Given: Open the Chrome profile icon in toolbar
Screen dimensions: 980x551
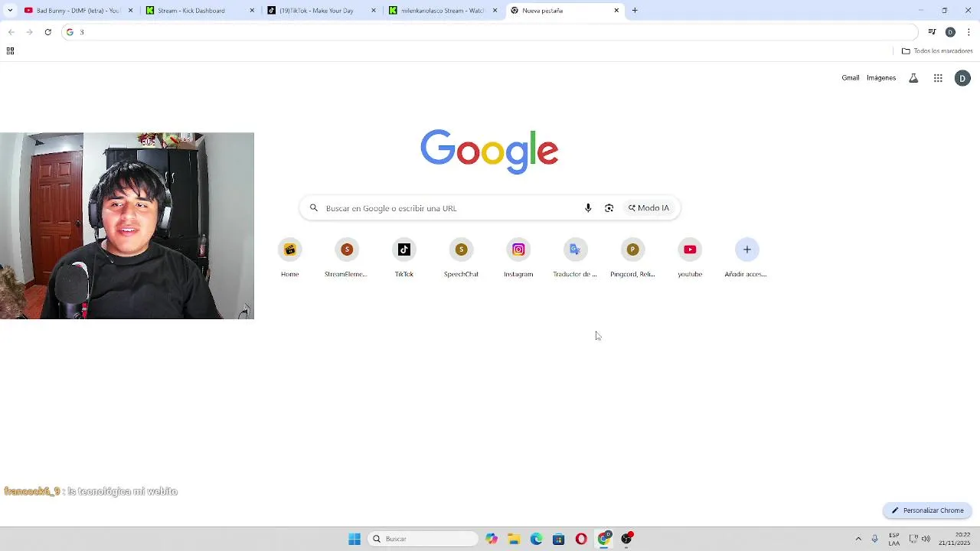Looking at the screenshot, I should click(950, 32).
